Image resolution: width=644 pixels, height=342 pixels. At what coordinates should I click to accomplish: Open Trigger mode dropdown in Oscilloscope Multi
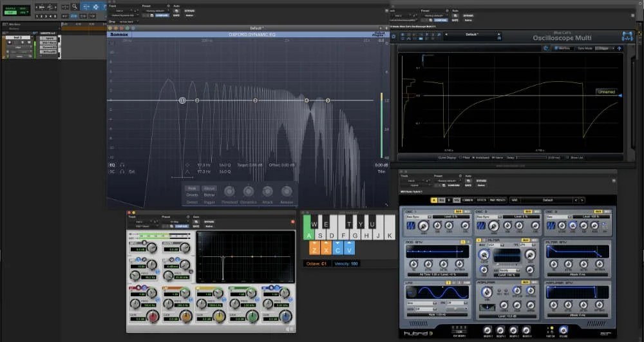click(x=604, y=48)
